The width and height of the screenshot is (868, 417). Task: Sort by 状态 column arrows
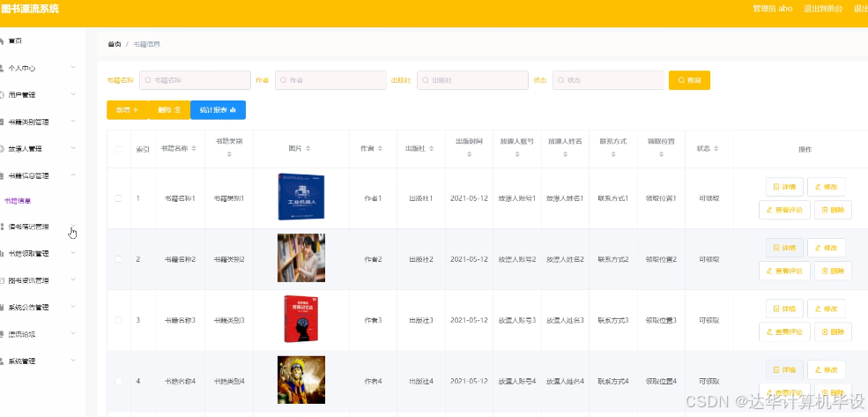coord(716,149)
